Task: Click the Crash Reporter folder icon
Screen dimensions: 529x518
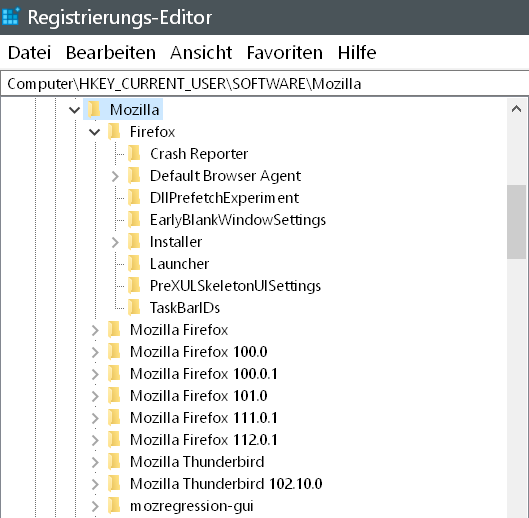Action: (134, 153)
